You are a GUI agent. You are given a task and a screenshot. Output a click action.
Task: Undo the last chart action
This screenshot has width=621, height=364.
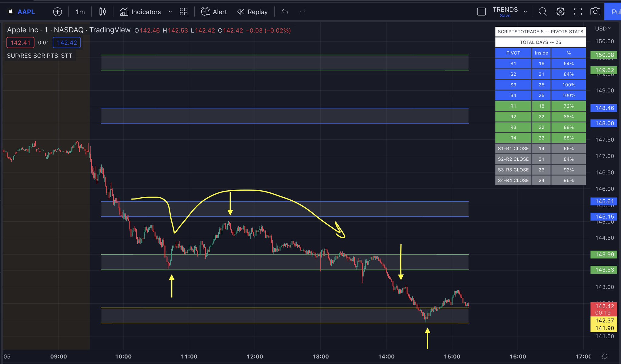(284, 12)
